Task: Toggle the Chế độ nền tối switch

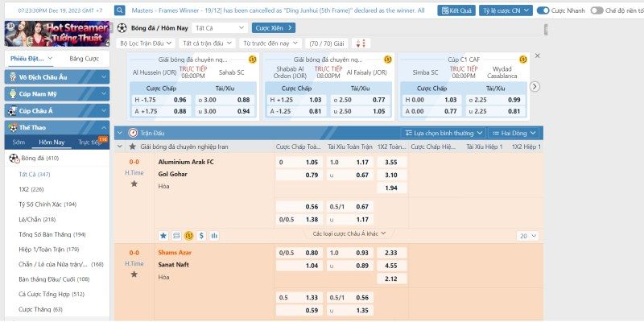Action: point(597,10)
